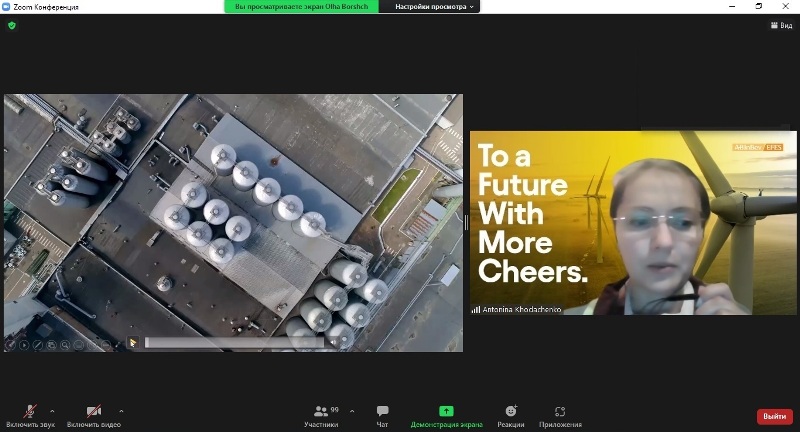800x432 pixels.
Task: Start Демонстрация экрана screen share
Action: (446, 416)
